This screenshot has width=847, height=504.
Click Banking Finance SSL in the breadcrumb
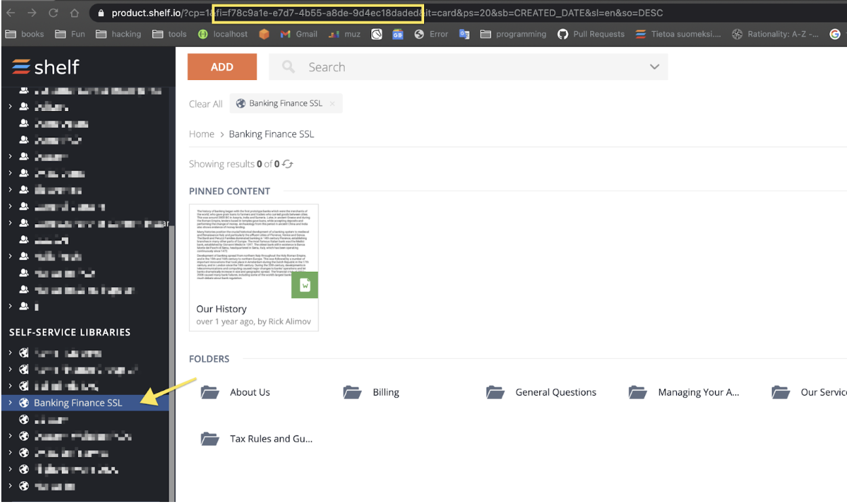[272, 134]
